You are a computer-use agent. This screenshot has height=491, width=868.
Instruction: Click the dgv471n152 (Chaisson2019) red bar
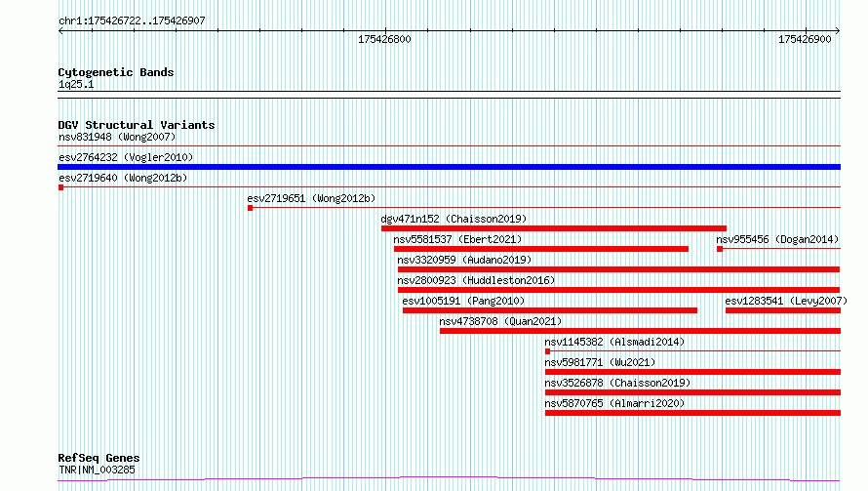coord(554,228)
